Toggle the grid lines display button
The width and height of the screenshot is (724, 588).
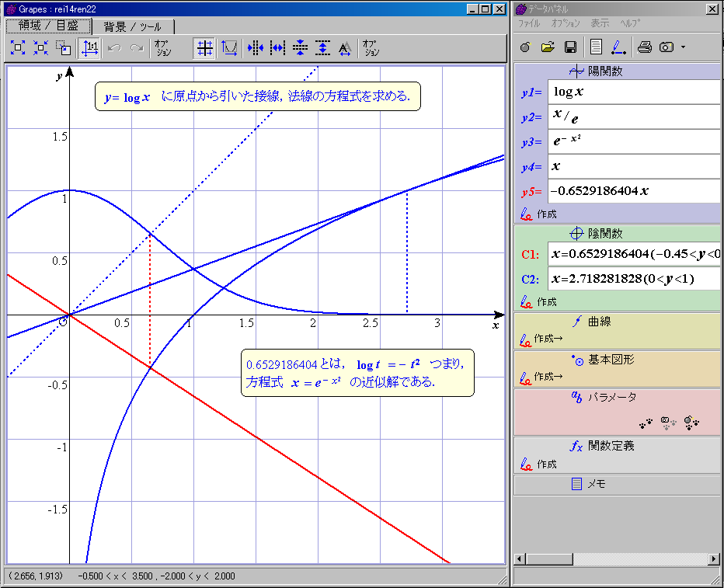pos(204,48)
